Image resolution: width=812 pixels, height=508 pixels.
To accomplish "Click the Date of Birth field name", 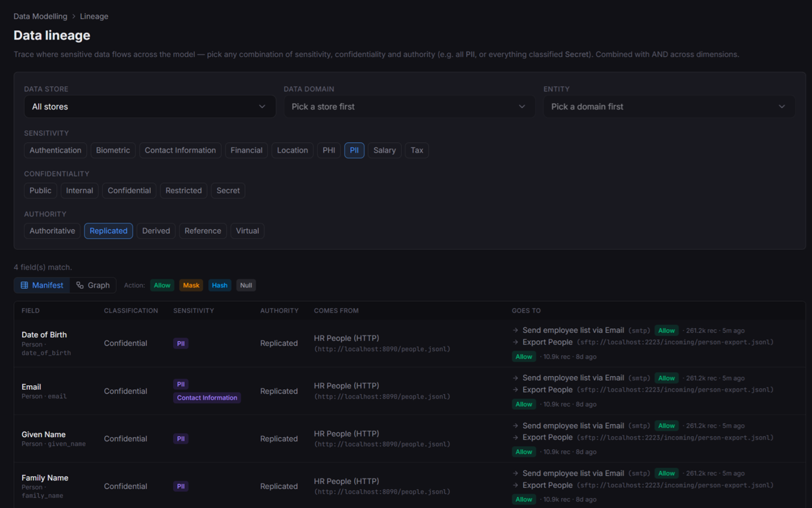I will tap(44, 335).
